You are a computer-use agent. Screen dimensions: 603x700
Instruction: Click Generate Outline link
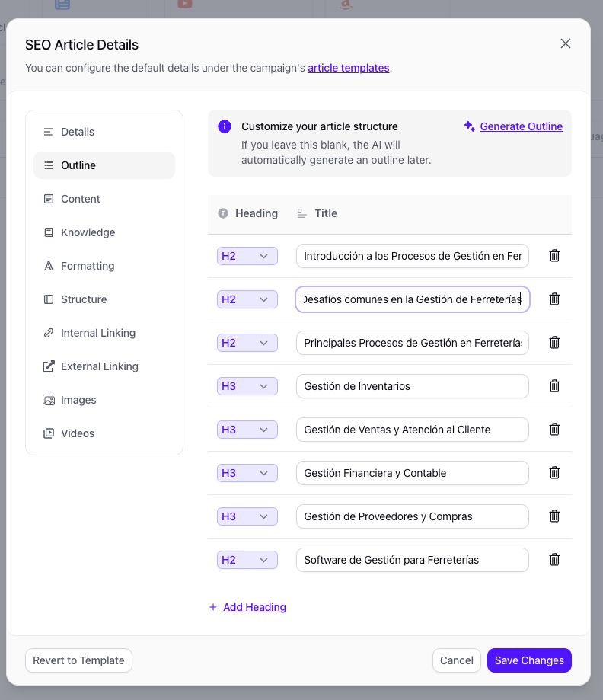(522, 126)
